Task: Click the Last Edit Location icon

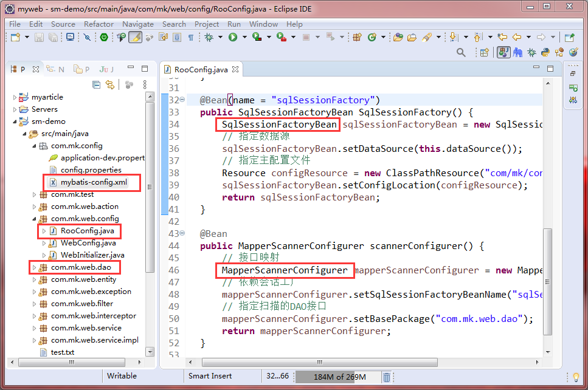Action: point(502,37)
